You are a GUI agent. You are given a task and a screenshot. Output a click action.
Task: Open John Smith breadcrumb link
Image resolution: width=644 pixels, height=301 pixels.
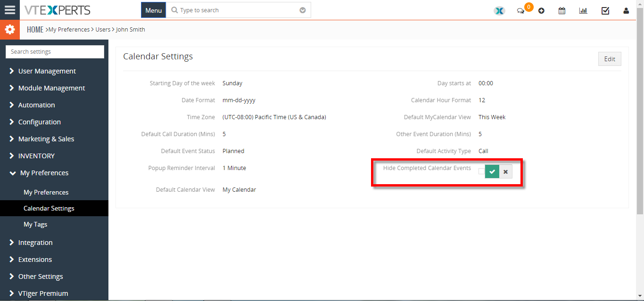[131, 30]
